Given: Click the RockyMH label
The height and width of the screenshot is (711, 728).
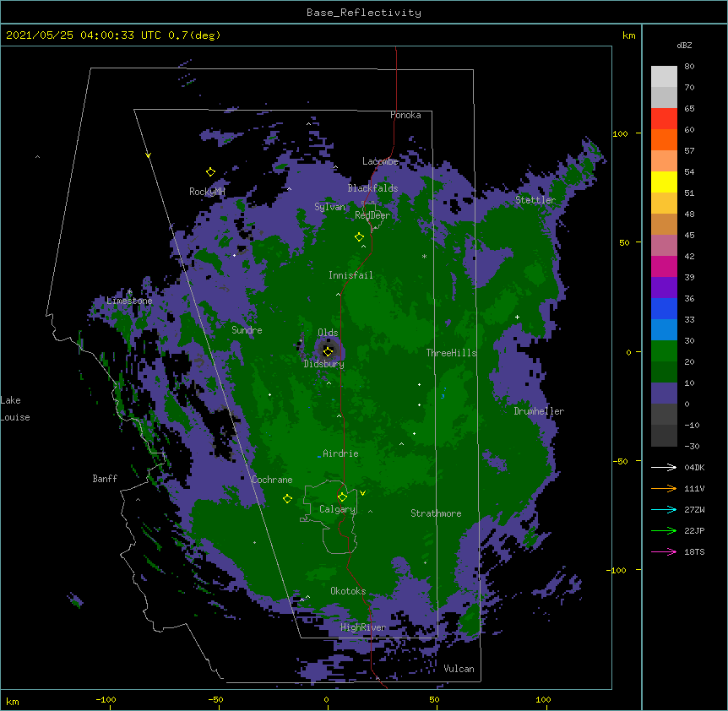Looking at the screenshot, I should 207,192.
